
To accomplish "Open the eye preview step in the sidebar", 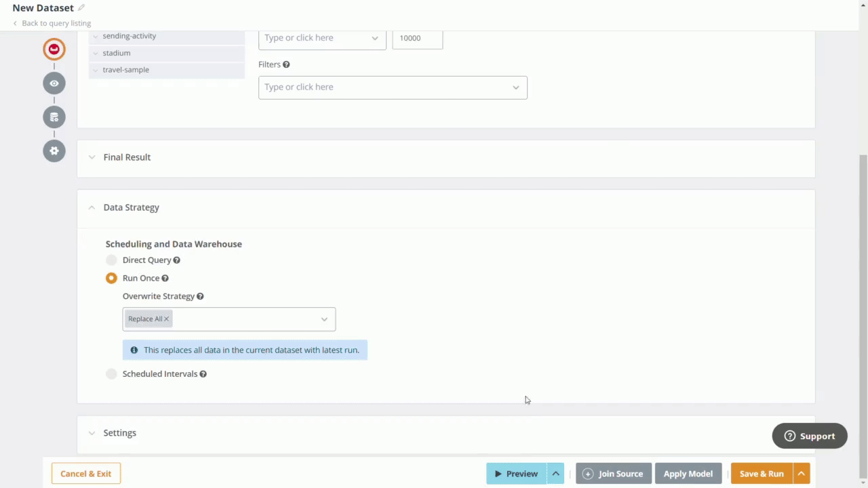I will [54, 83].
